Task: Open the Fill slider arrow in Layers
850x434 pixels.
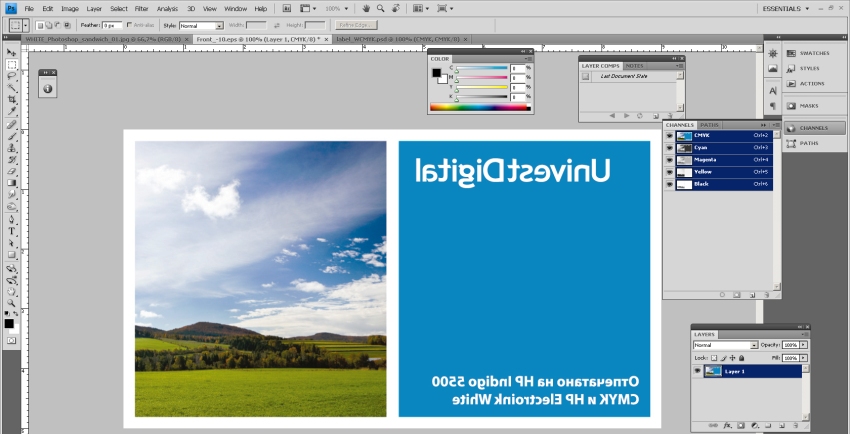Action: tap(803, 358)
